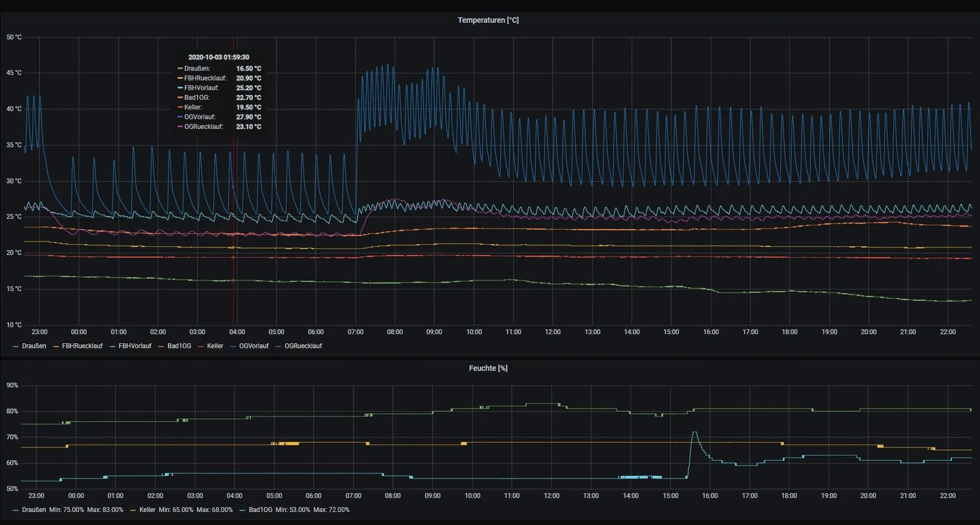Click the 22.70 °C Bad1OG tooltip value
This screenshot has height=525, width=980.
[248, 97]
